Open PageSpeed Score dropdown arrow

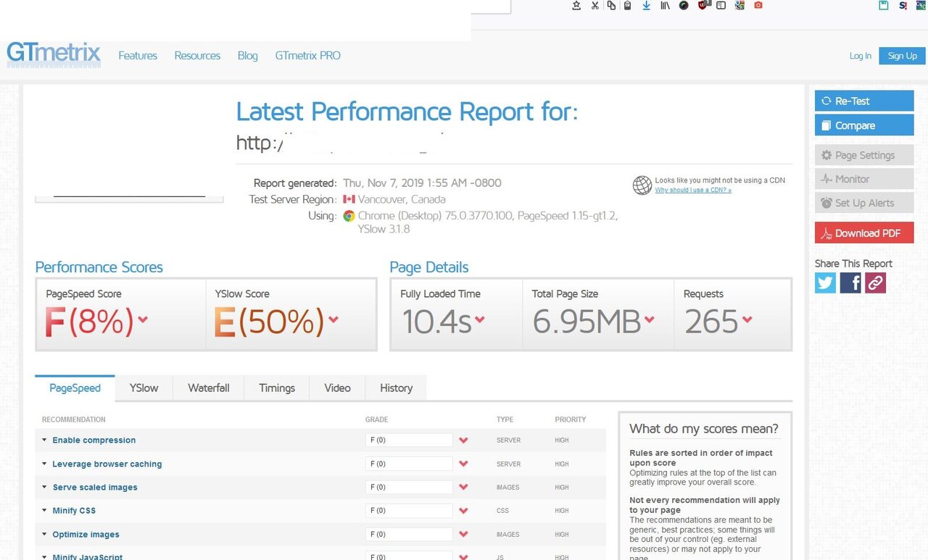tap(143, 319)
